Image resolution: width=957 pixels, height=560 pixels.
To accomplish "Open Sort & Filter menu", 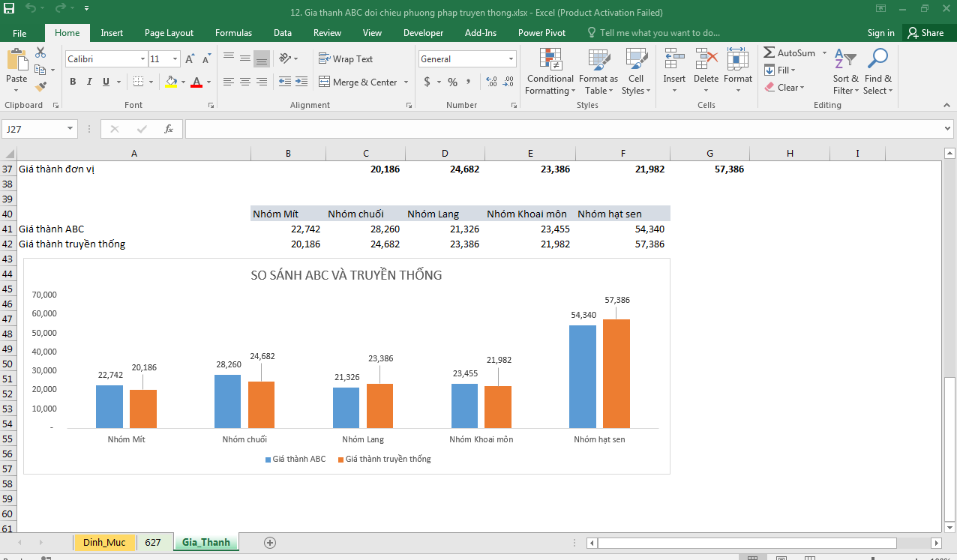I will (x=846, y=72).
